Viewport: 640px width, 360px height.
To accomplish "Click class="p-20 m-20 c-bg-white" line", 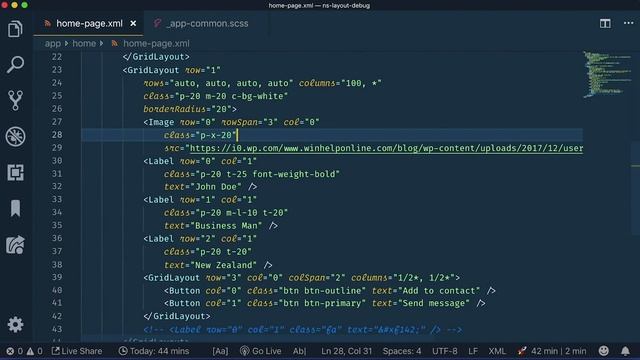I will click(216, 96).
